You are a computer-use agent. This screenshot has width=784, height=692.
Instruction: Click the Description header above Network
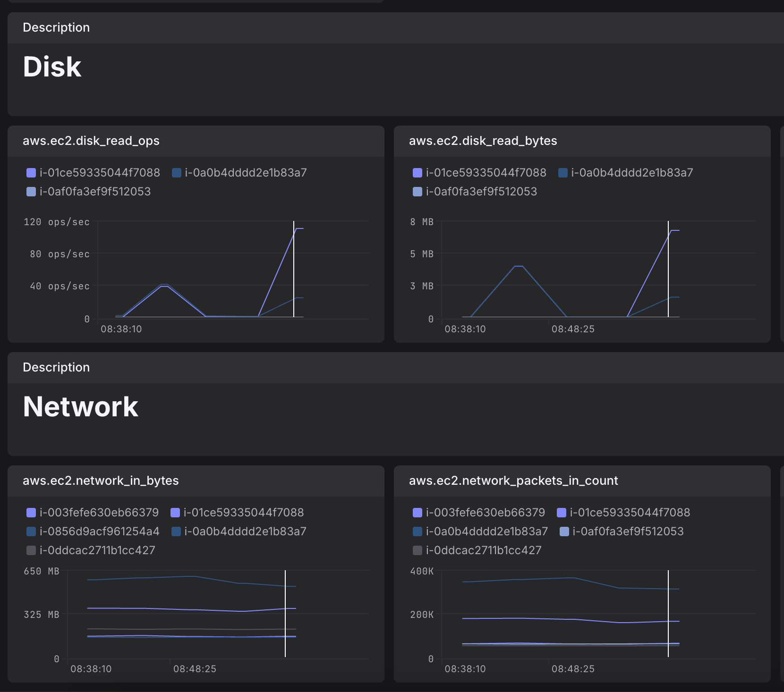pos(56,367)
